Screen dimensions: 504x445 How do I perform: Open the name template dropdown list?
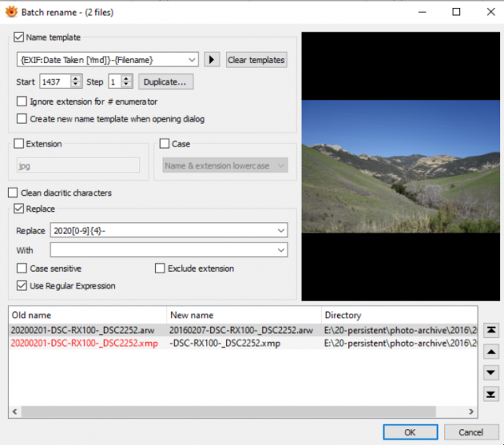pos(192,60)
